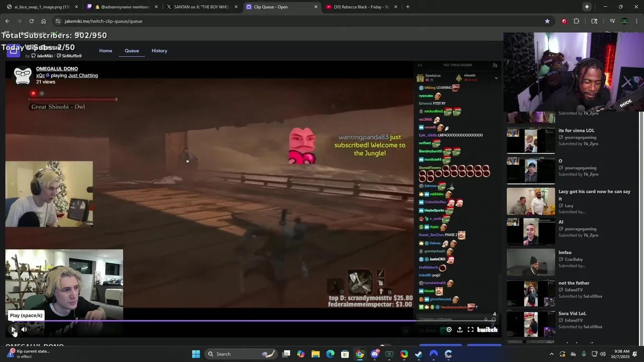
Task: Open the Gemini sparkle button in title bar
Action: click(587, 7)
